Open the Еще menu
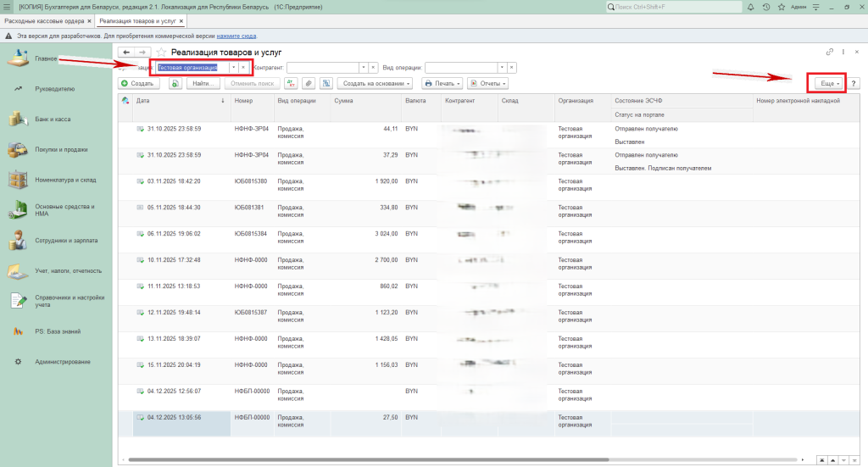Viewport: 868px width, 467px height. [x=828, y=84]
